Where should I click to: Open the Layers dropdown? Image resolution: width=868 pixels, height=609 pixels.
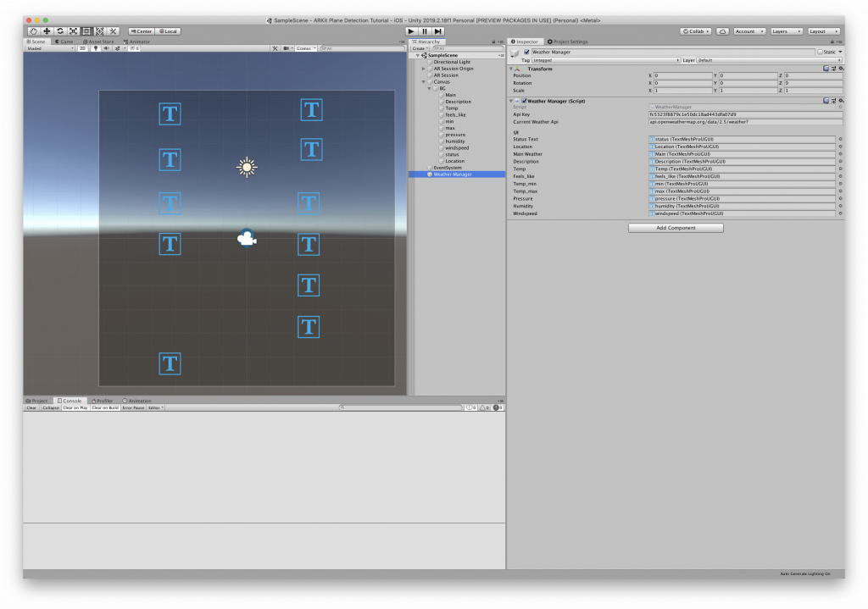787,31
